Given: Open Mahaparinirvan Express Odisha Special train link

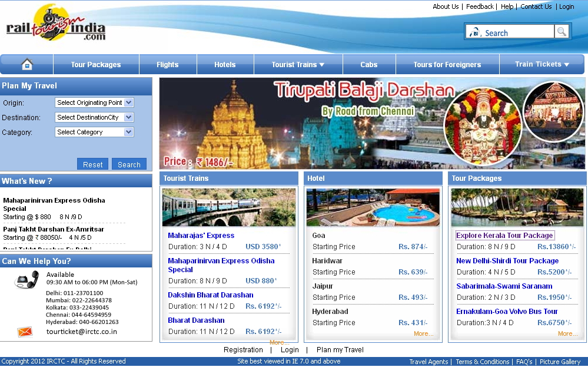Looking at the screenshot, I should [221, 265].
